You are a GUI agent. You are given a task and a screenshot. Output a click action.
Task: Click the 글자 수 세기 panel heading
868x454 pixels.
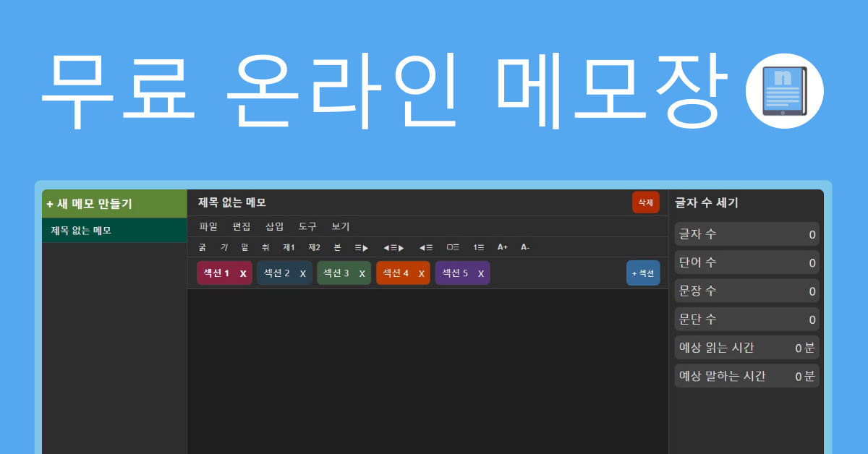tap(707, 203)
